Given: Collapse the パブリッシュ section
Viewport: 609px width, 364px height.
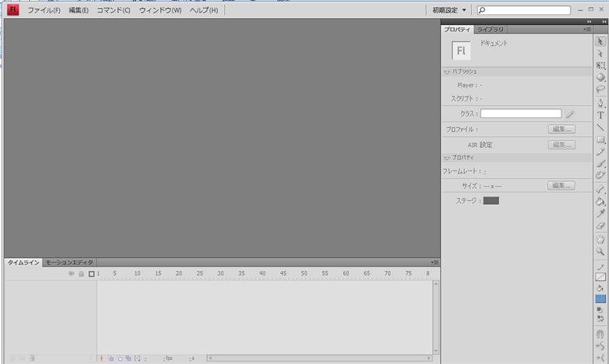Looking at the screenshot, I should [x=446, y=72].
